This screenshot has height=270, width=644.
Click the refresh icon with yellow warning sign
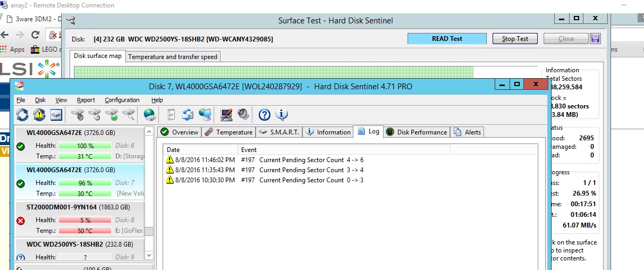click(39, 114)
